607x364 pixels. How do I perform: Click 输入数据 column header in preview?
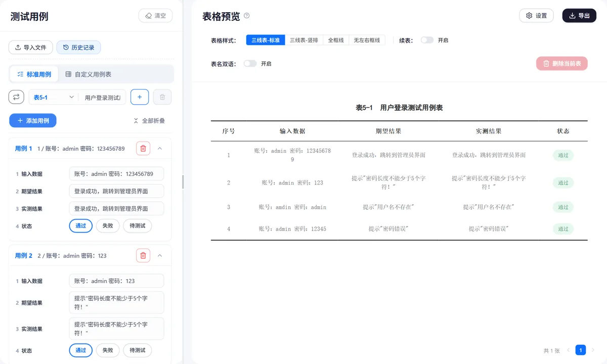[292, 131]
